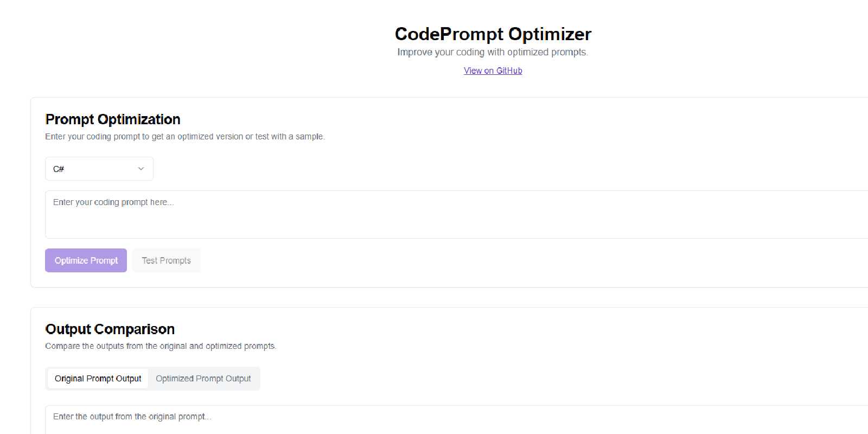Image resolution: width=868 pixels, height=434 pixels.
Task: Click the word 'Optimize' on the purple button
Action: [x=71, y=260]
